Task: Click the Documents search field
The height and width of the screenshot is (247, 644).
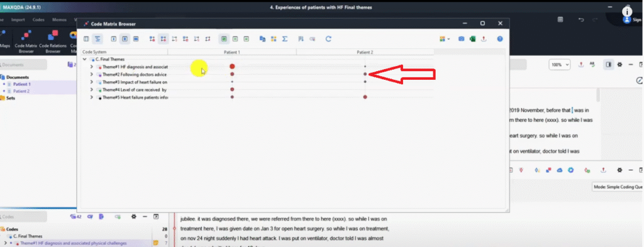Action: pos(23,65)
